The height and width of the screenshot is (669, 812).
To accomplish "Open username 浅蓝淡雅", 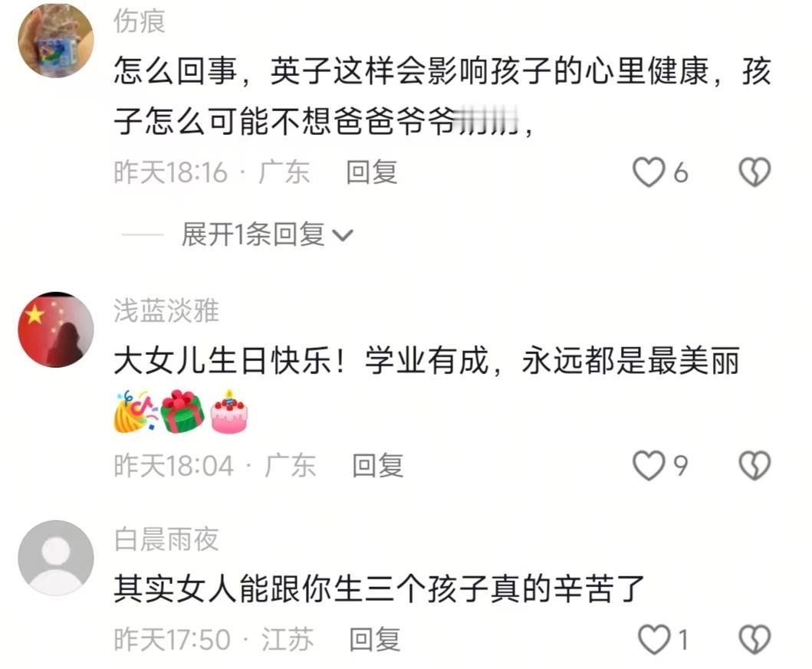I will pos(166,310).
